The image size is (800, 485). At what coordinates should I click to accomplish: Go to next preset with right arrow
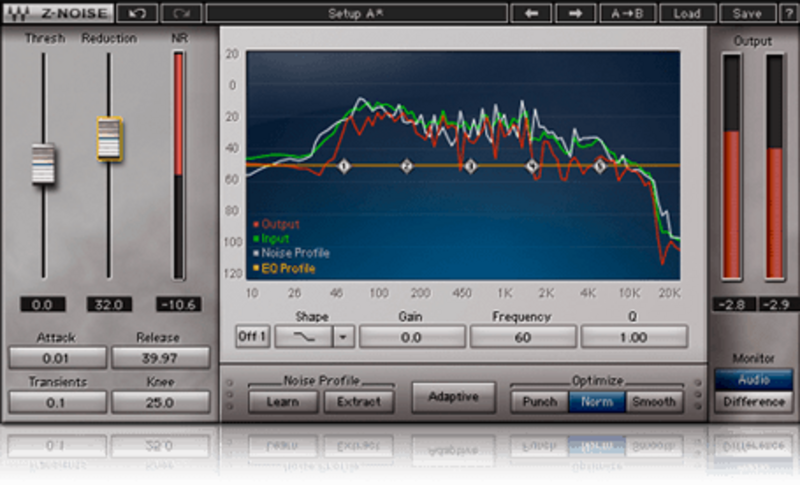[575, 14]
